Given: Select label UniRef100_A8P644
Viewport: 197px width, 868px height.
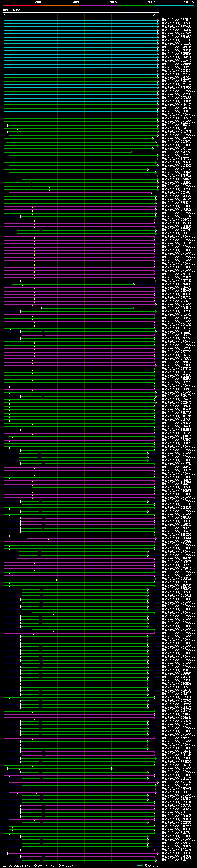Looking at the screenshot, I should click(176, 538).
